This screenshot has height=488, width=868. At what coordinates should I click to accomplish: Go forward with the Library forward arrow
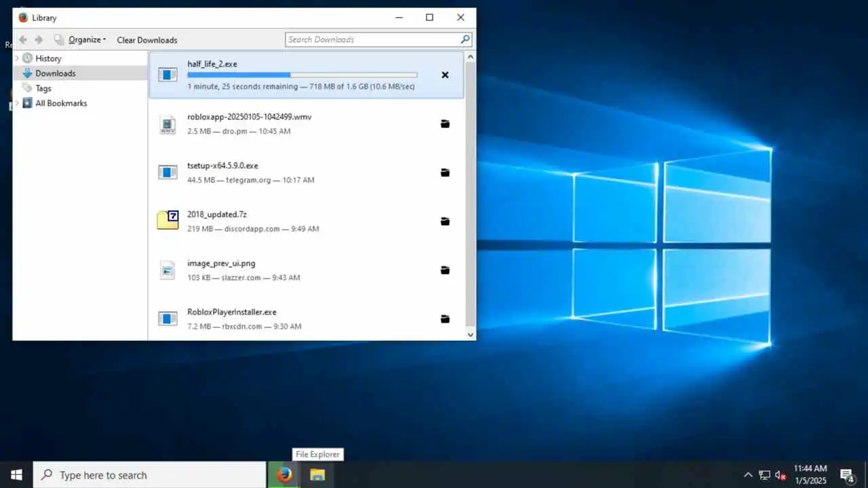pyautogui.click(x=39, y=40)
